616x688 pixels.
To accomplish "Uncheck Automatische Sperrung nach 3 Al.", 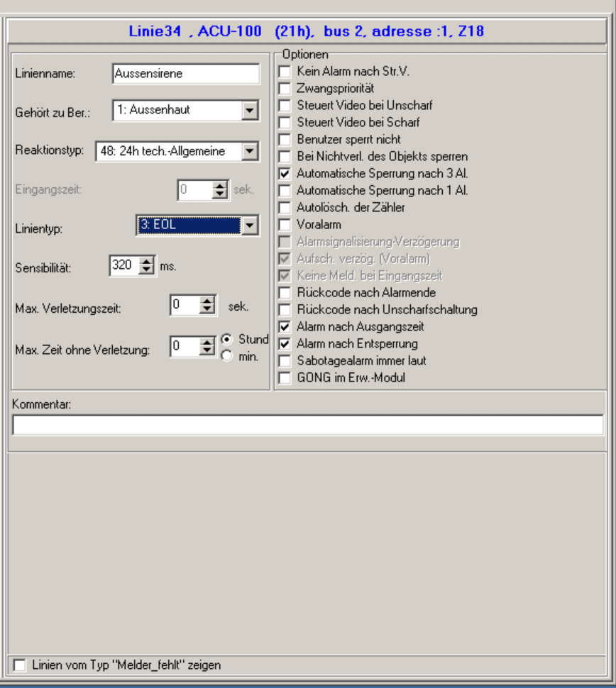I will 285,173.
